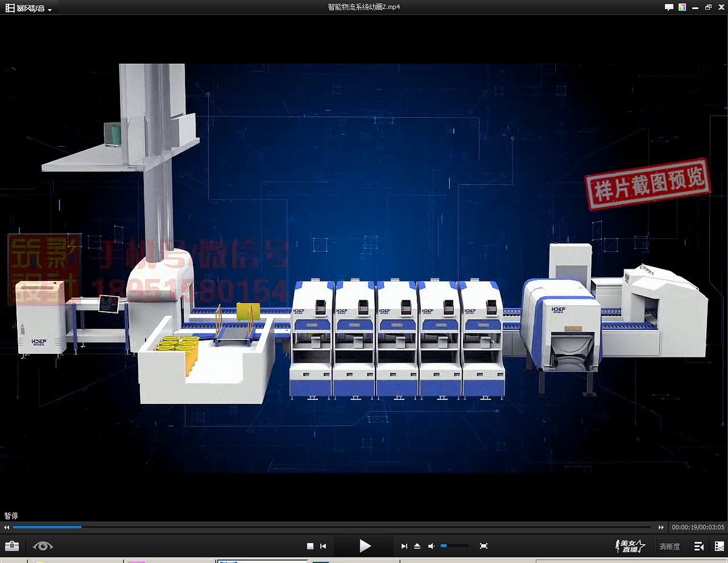Screen dimensions: 728x563
Task: Open 美女直播 live stream link
Action: point(631,546)
